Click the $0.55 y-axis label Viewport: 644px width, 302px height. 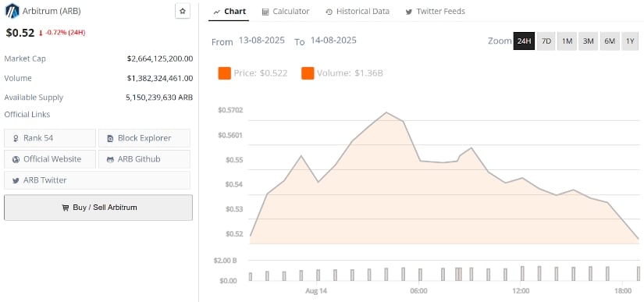[x=234, y=160]
